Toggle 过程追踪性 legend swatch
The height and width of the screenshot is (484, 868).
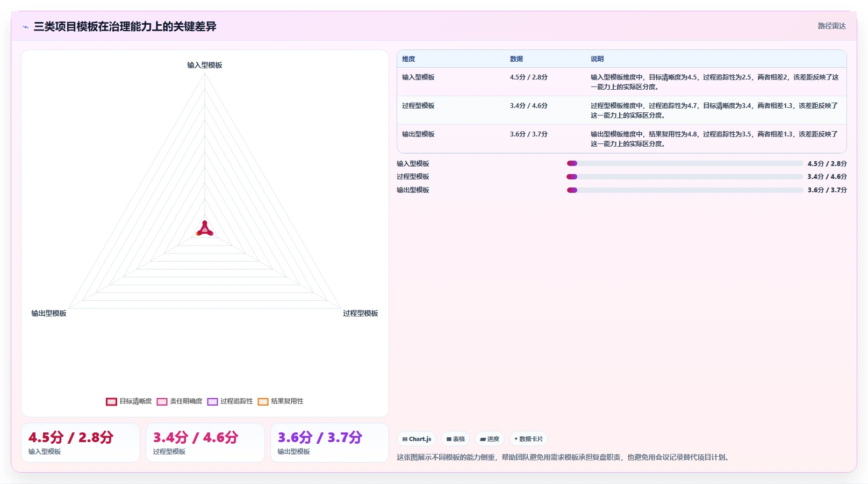pos(212,401)
